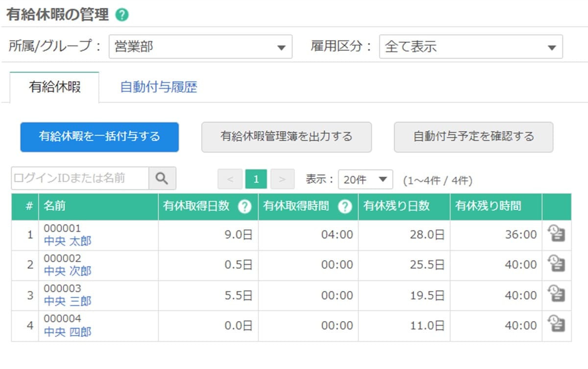Open leave history icon for 中央 次郎
588x369 pixels.
point(557,265)
